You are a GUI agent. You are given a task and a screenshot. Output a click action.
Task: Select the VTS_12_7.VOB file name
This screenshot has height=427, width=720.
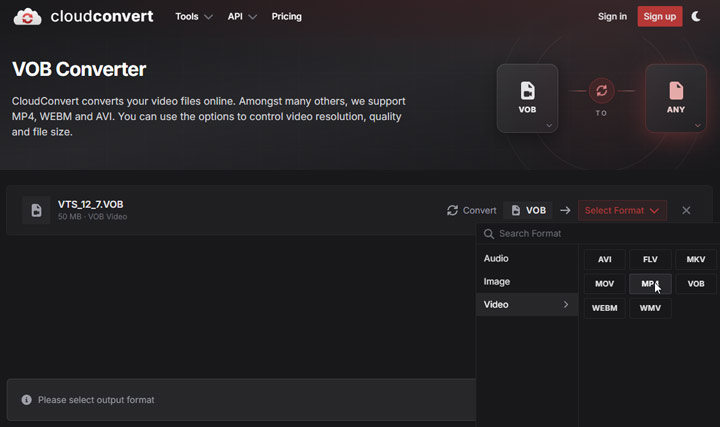[x=90, y=204]
